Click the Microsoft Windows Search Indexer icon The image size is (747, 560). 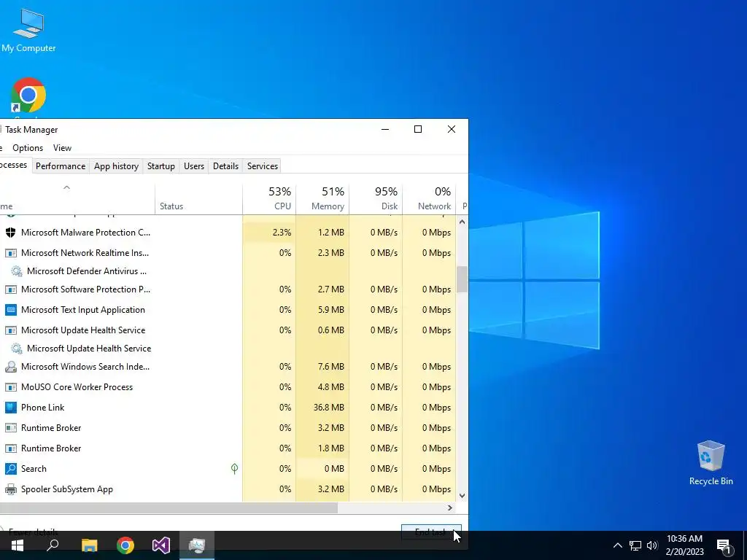tap(10, 367)
